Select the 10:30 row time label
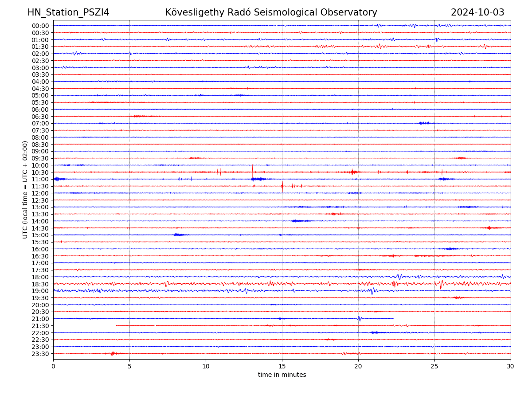 [x=40, y=172]
